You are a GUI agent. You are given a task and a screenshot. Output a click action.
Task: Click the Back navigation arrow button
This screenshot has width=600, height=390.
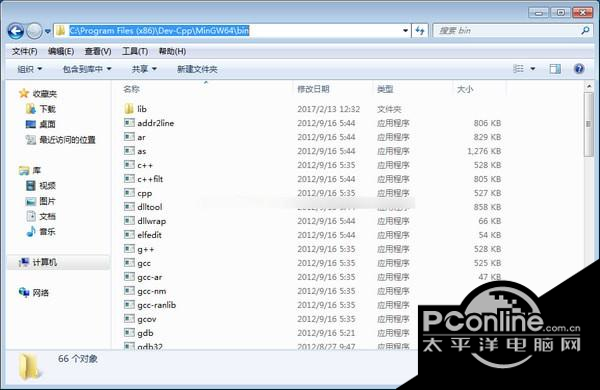point(16,31)
